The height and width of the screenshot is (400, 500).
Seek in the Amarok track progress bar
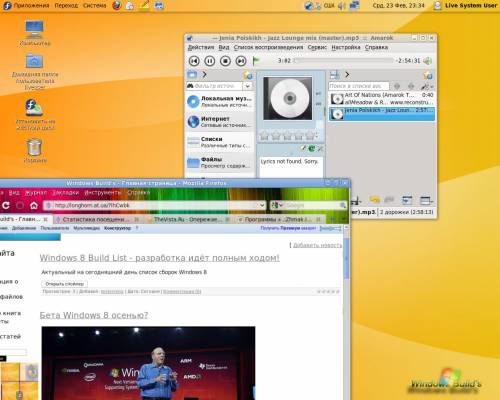(343, 61)
